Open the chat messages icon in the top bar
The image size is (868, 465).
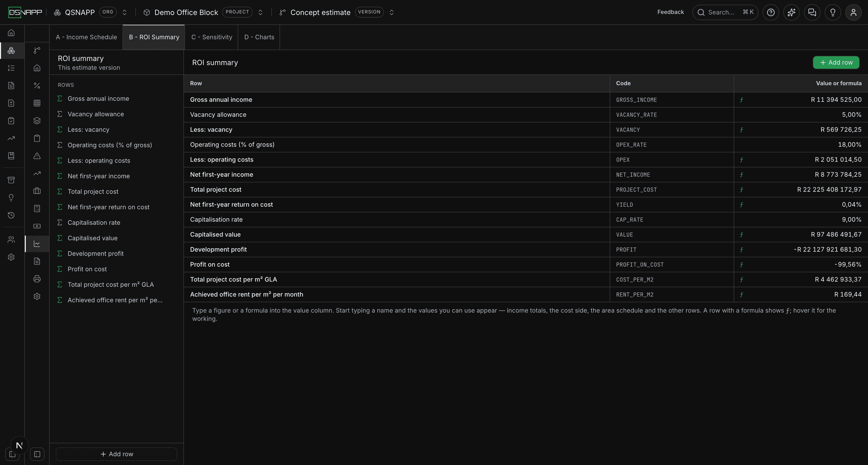812,12
